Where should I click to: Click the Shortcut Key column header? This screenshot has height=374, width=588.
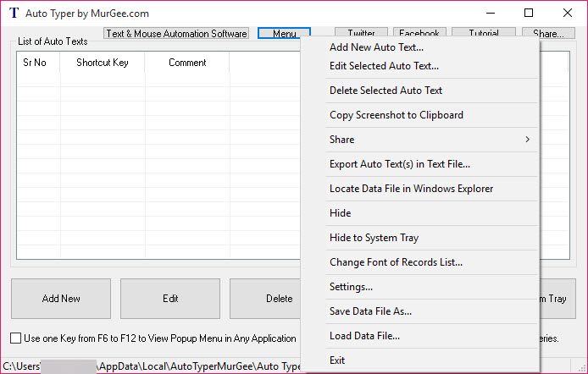[103, 63]
